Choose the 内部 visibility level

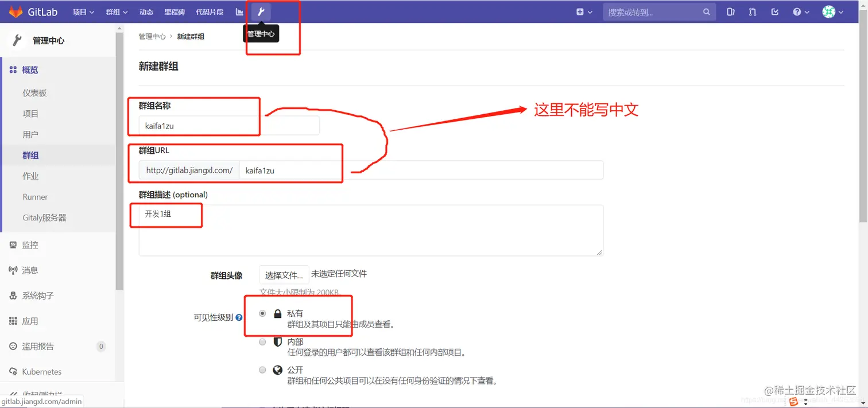click(262, 341)
